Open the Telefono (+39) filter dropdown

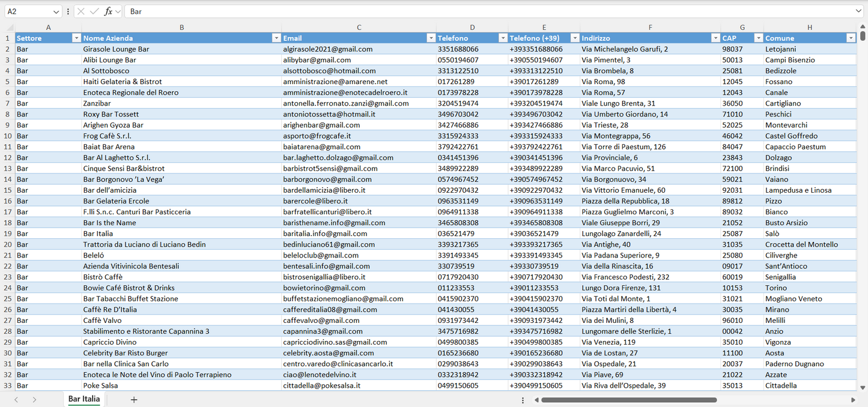[575, 38]
